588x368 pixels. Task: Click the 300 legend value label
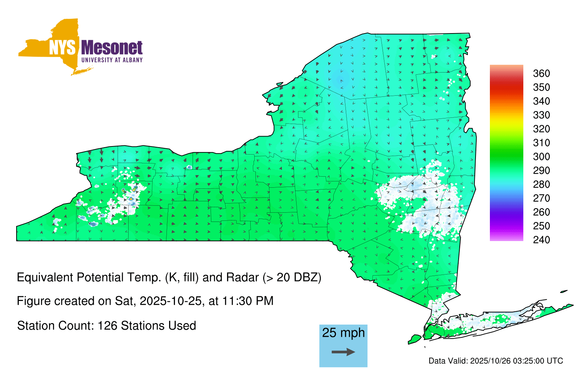click(541, 157)
